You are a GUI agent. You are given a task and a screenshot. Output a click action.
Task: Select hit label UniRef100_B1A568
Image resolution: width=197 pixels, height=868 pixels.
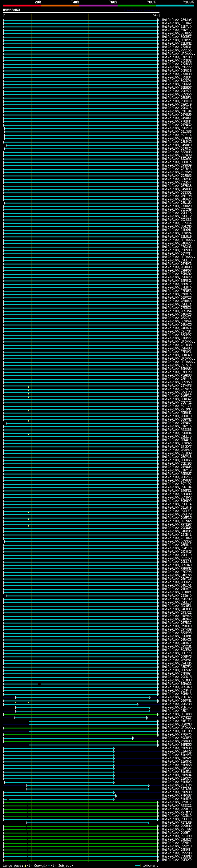point(177,765)
